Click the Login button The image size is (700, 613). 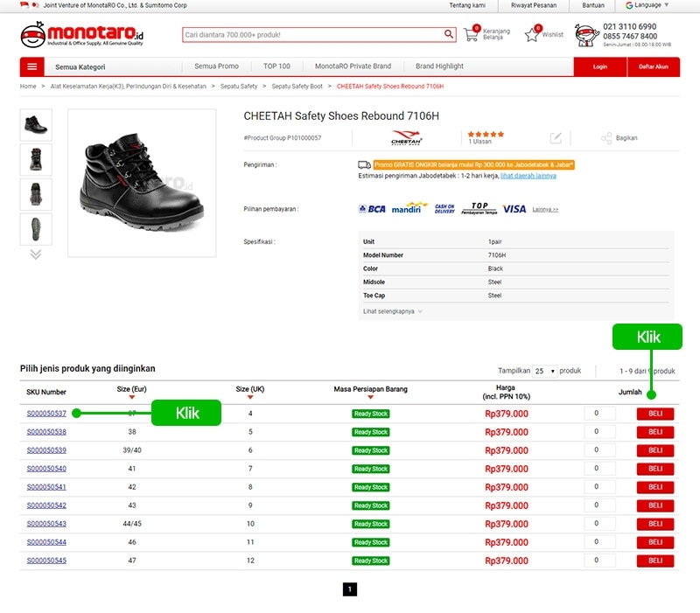[599, 66]
